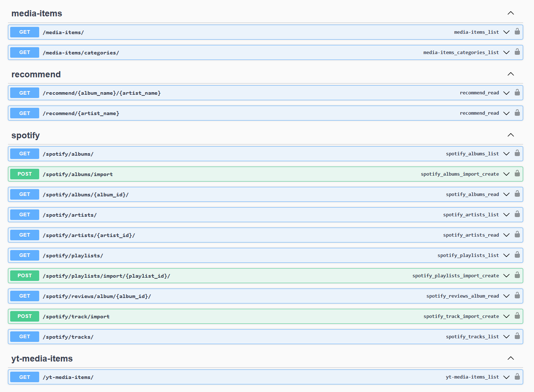Open the spotify tag heading
The width and height of the screenshot is (534, 392).
pos(25,135)
